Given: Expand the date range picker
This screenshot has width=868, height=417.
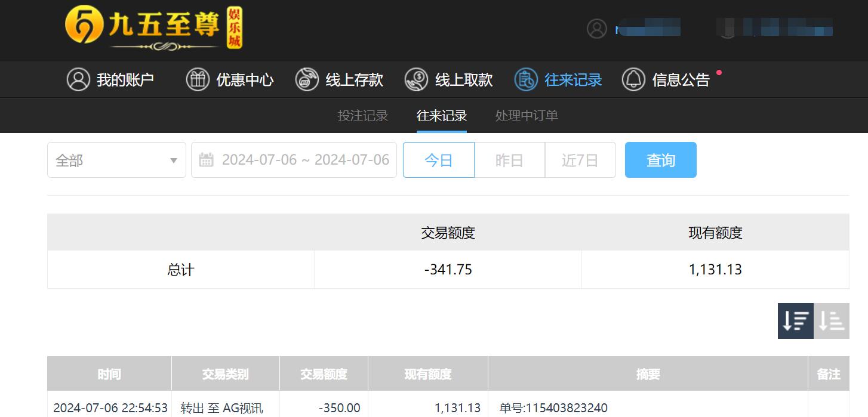Looking at the screenshot, I should click(293, 160).
